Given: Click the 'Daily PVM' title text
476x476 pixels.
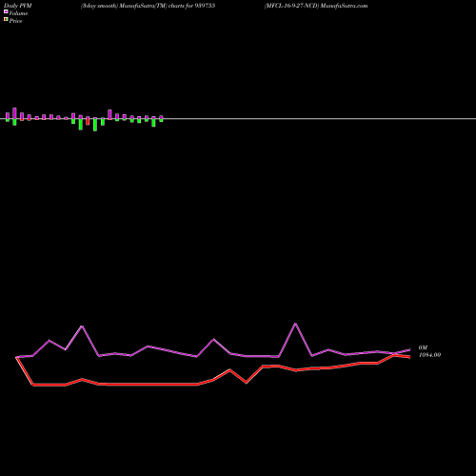Looking at the screenshot, I should [x=18, y=6].
